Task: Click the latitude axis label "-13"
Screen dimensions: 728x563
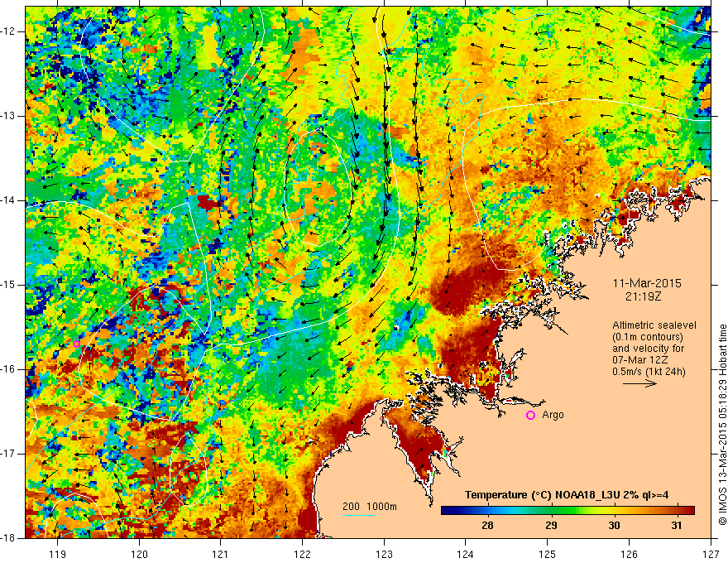Action: pyautogui.click(x=8, y=116)
